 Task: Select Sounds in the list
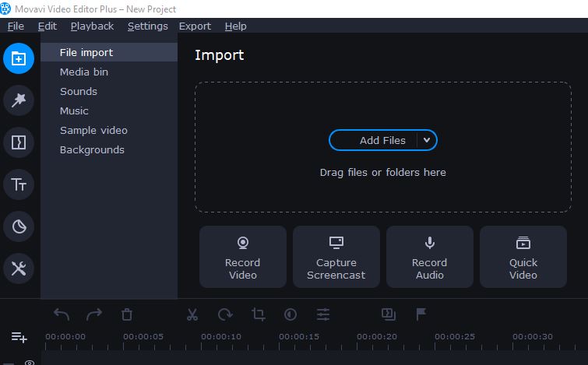tap(109, 91)
